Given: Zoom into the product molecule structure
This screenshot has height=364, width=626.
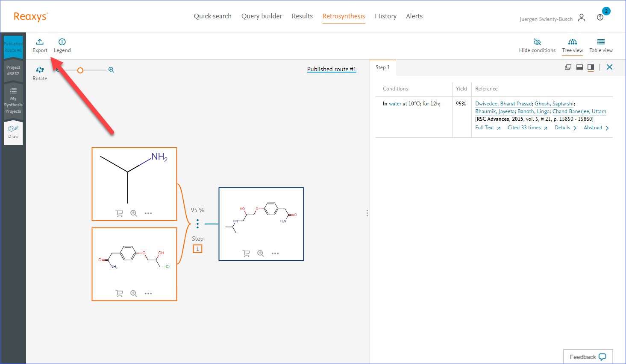Looking at the screenshot, I should click(x=261, y=253).
